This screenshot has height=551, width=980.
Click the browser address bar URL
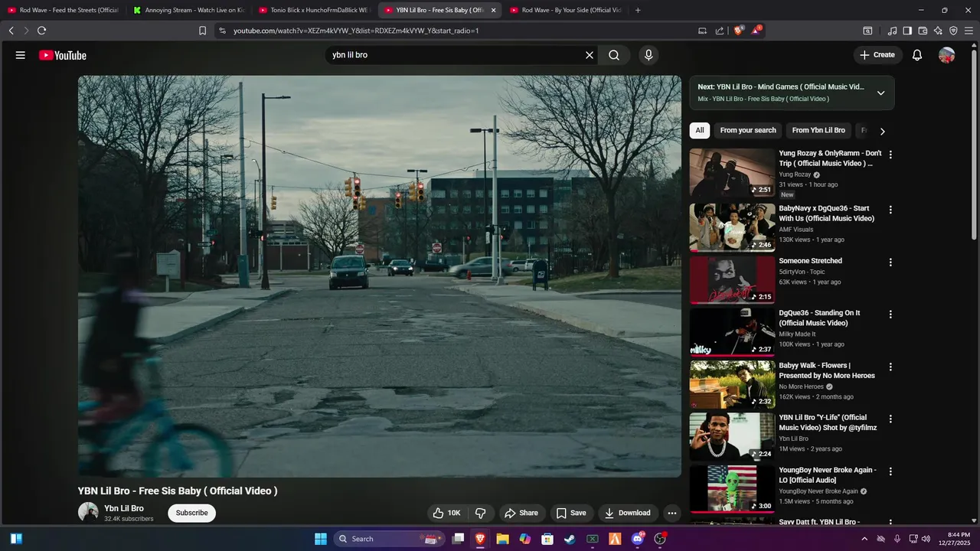[356, 31]
